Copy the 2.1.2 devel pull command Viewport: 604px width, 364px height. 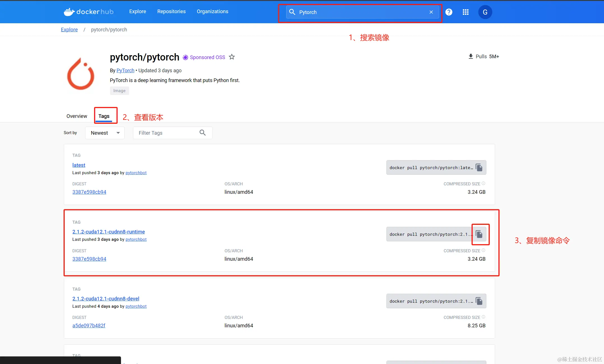click(479, 301)
